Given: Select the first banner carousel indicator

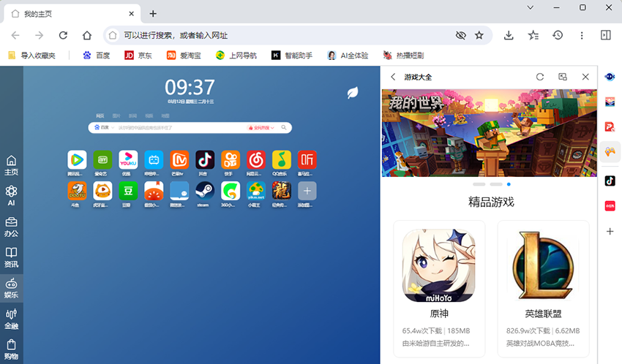Looking at the screenshot, I should click(x=479, y=184).
